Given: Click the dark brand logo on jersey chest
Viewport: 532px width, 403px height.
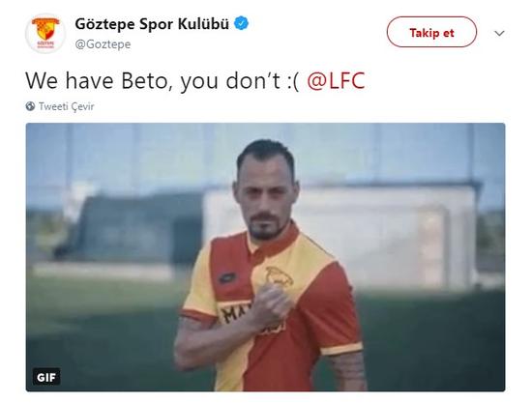Looking at the screenshot, I should coord(227,278).
